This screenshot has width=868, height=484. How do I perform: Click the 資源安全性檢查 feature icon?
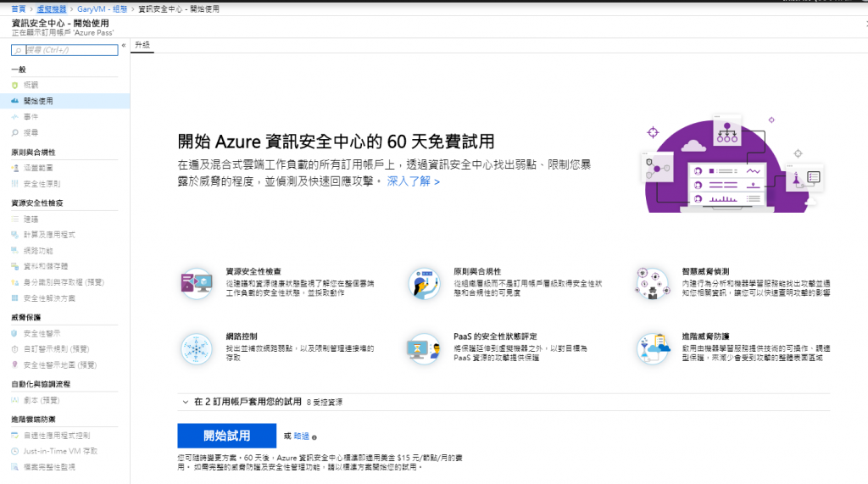(197, 283)
